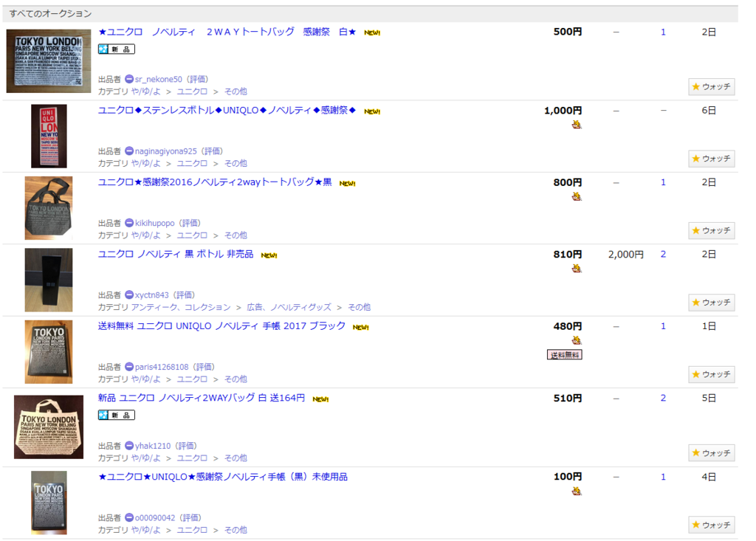Open the white tote bag thumbnail priced 500円
This screenshot has width=756, height=541.
click(49, 61)
